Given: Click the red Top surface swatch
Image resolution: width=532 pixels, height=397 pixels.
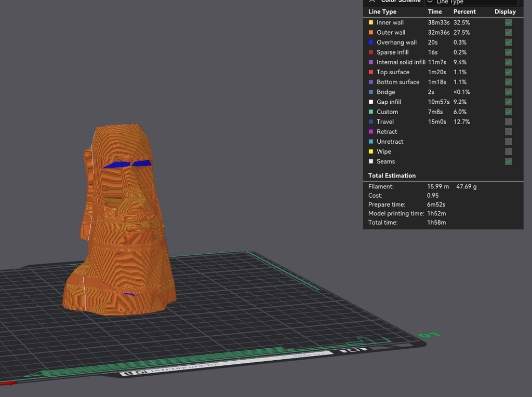Looking at the screenshot, I should (x=371, y=72).
